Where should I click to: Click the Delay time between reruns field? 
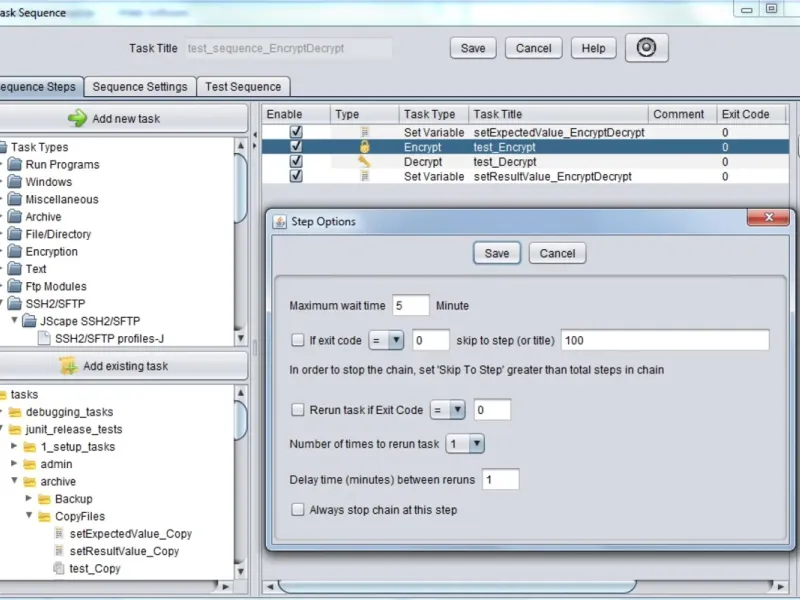[501, 480]
